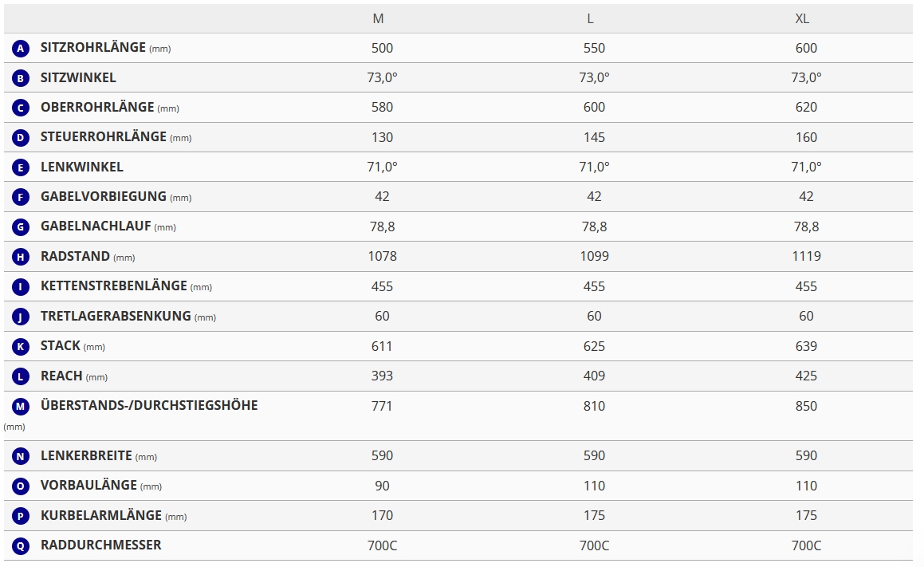This screenshot has width=924, height=567.
Task: Select the D icon next to Steuerrohrlänge
Action: (x=21, y=138)
